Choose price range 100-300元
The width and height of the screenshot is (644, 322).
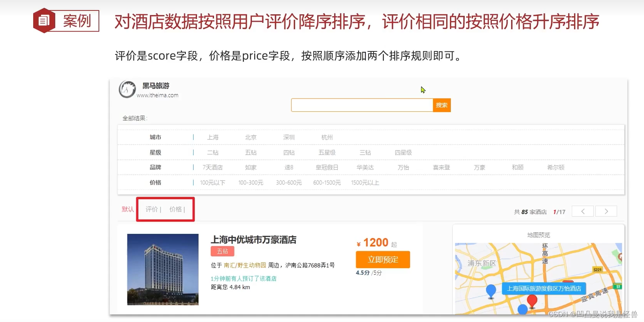click(x=251, y=182)
